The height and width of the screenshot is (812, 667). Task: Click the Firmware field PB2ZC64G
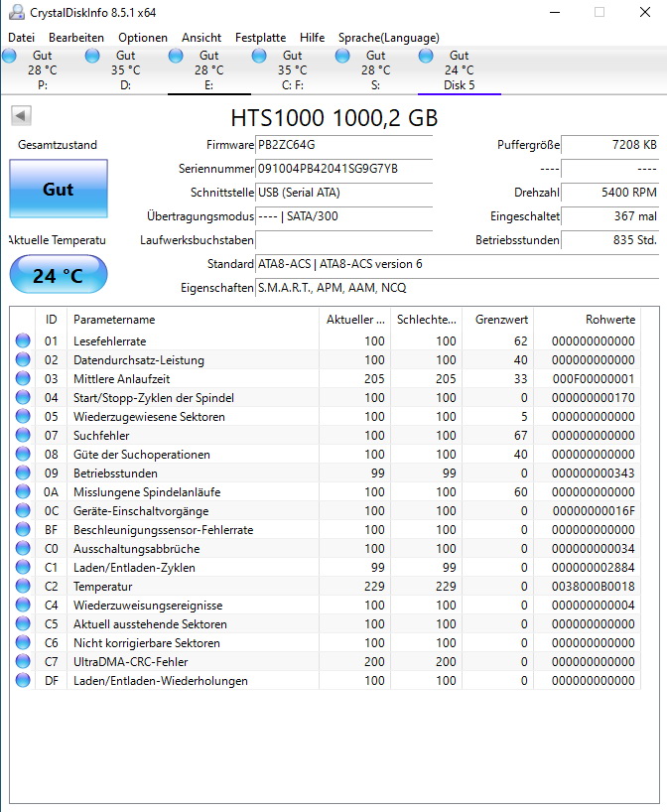point(343,145)
